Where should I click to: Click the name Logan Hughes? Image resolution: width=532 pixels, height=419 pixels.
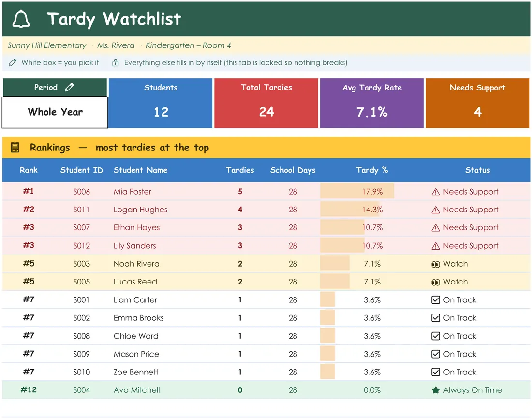140,210
